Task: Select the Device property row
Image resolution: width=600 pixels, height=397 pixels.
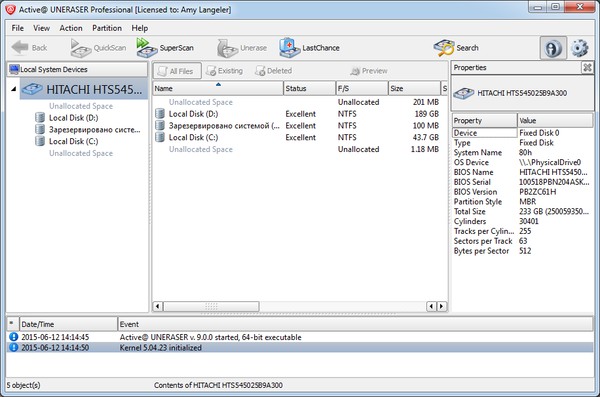Action: click(x=522, y=133)
